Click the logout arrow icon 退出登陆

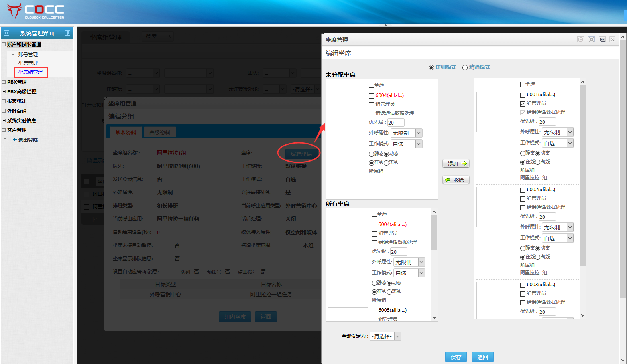pyautogui.click(x=15, y=140)
